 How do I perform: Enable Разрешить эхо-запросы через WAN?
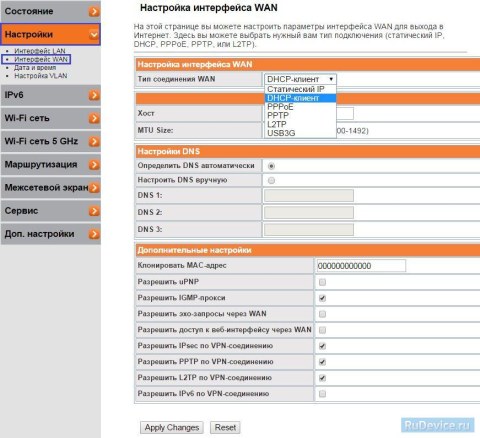click(x=322, y=314)
